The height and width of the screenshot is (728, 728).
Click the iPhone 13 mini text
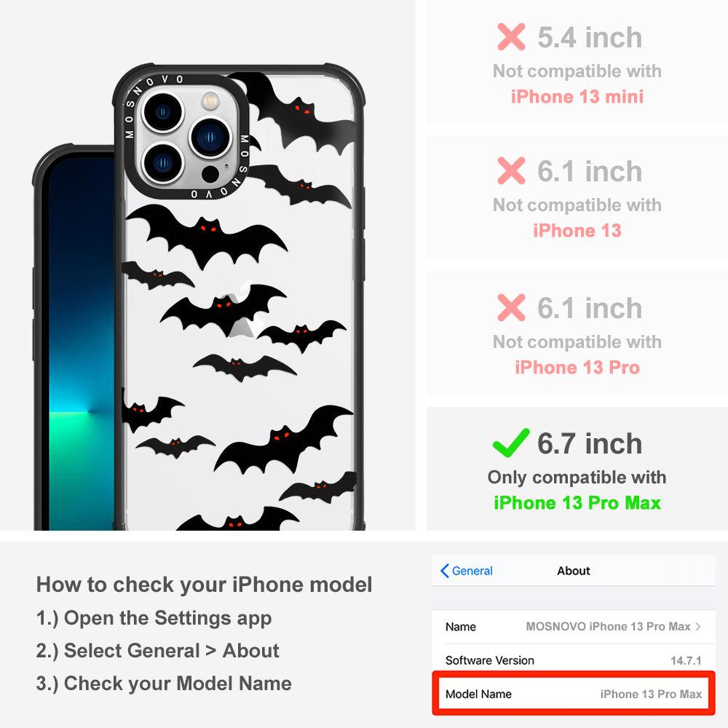tap(577, 97)
